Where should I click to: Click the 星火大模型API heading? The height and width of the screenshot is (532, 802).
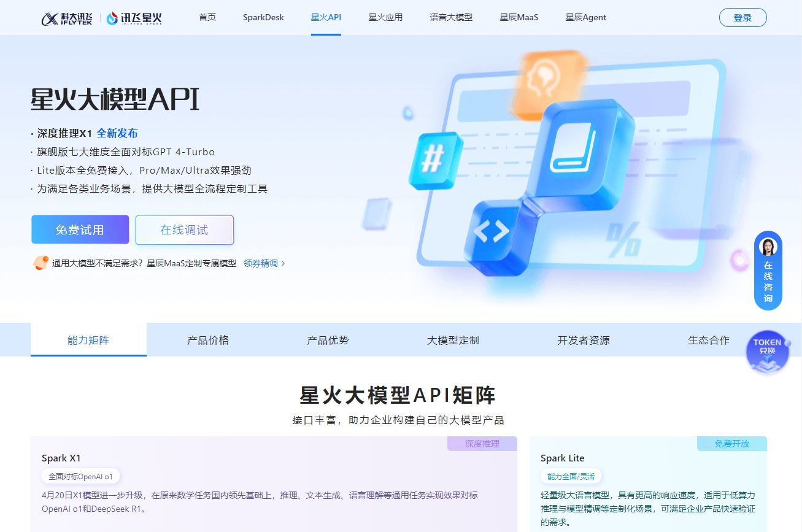tap(115, 99)
